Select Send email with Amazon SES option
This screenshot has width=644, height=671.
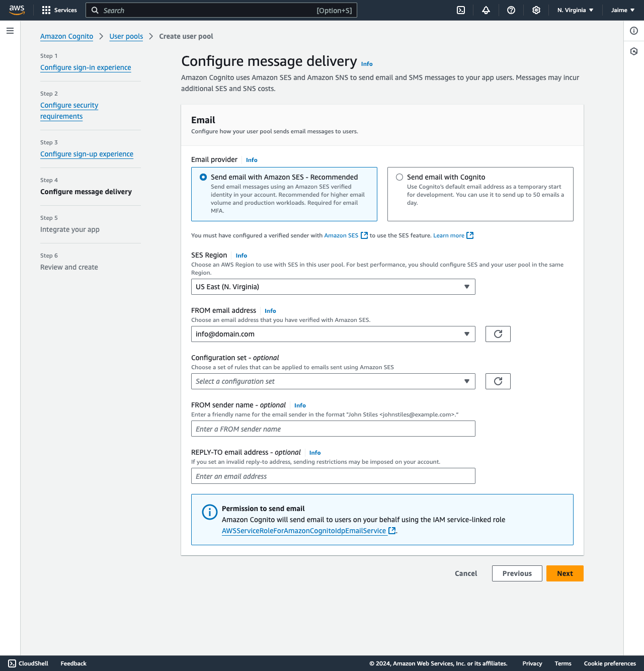[284, 194]
